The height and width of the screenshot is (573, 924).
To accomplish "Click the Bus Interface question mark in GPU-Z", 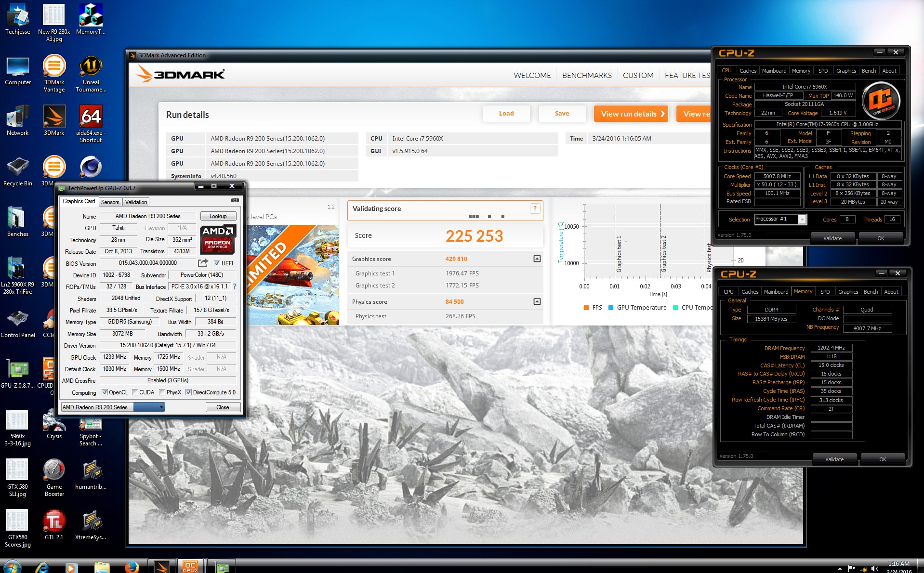I will (x=235, y=286).
